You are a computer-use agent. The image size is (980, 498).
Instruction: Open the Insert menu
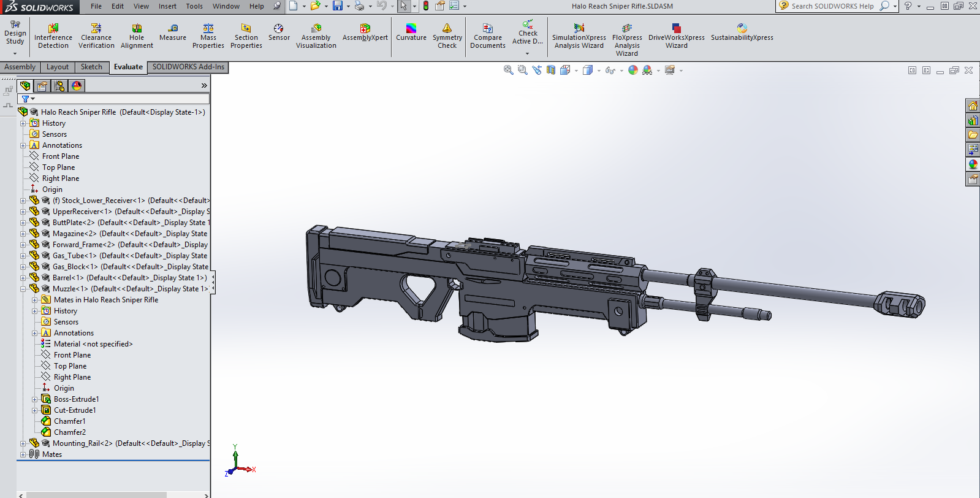click(167, 6)
